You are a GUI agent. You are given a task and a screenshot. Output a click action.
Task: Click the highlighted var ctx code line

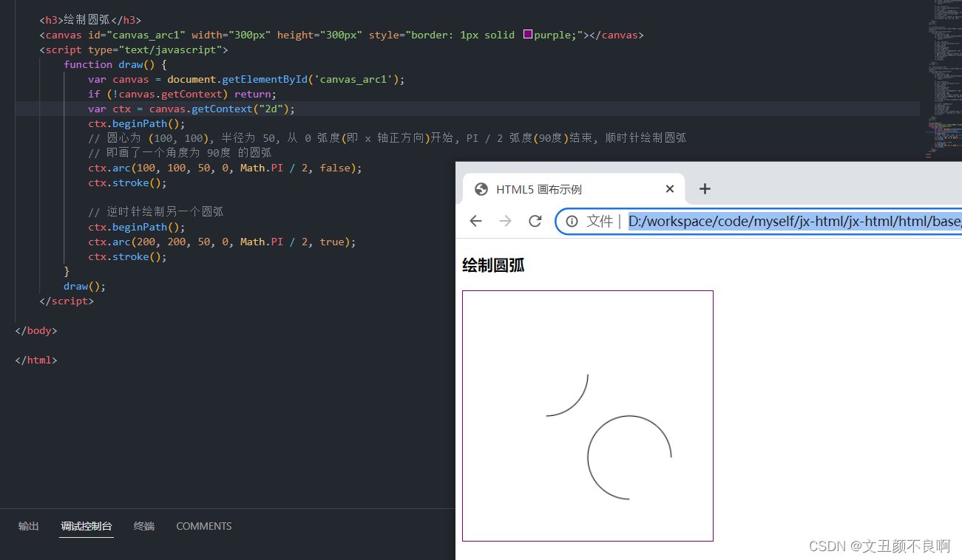tap(192, 109)
